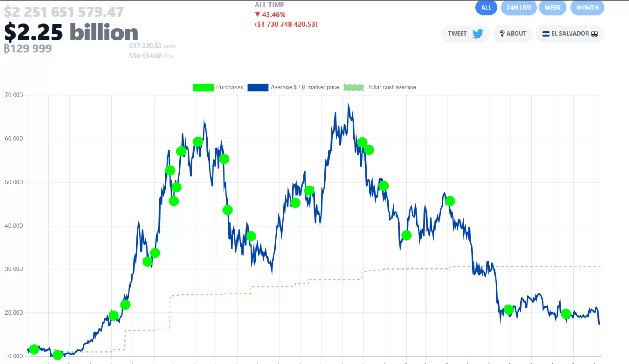Viewport: 629px width, 364px height.
Task: Select the WEEK time range
Action: tap(552, 8)
